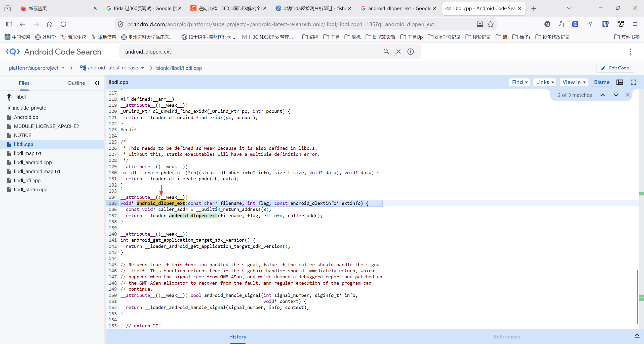644x344 pixels.
Task: Go to next find match
Action: click(x=616, y=95)
